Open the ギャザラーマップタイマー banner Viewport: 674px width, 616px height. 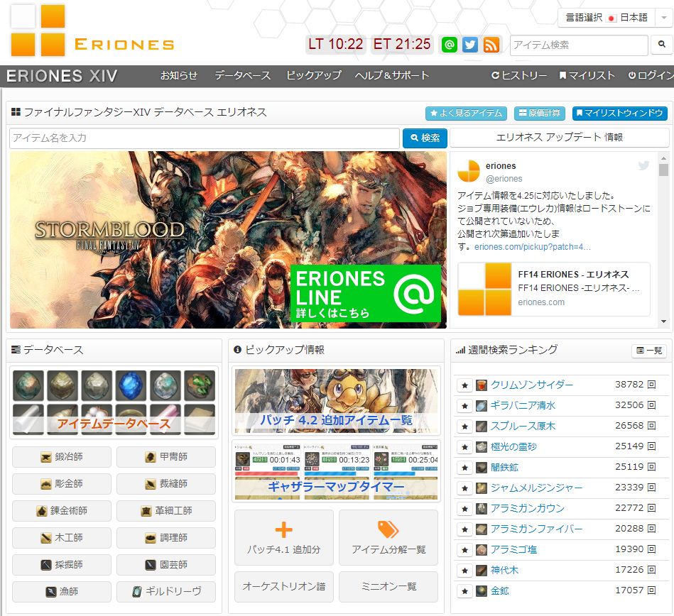pyautogui.click(x=336, y=471)
